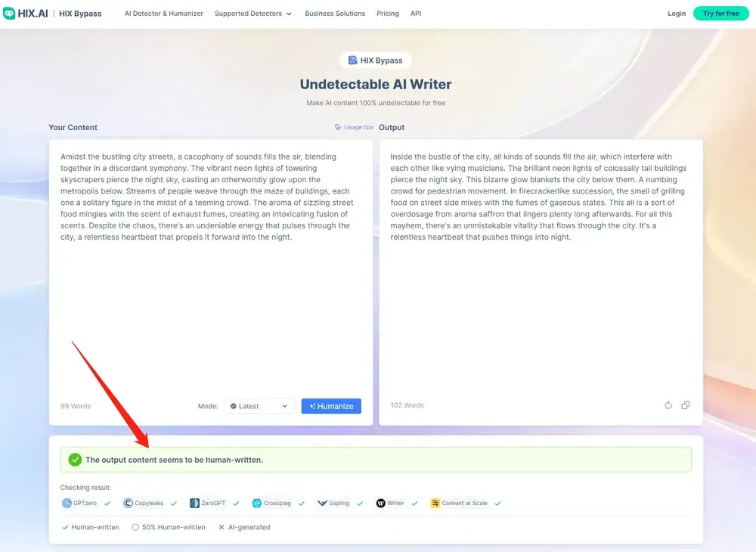
Task: Expand the Supported Detectors menu
Action: click(253, 14)
